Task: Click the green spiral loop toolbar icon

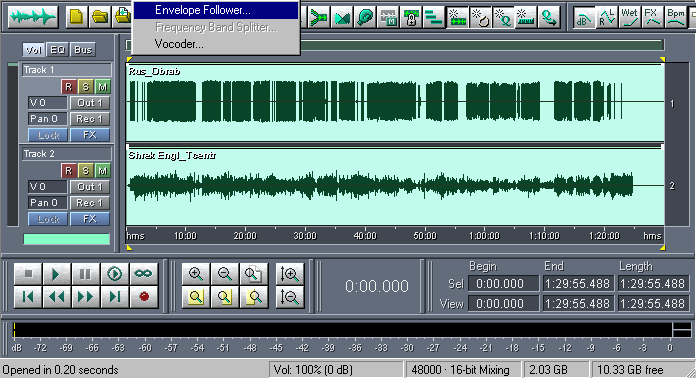Action: [365, 18]
